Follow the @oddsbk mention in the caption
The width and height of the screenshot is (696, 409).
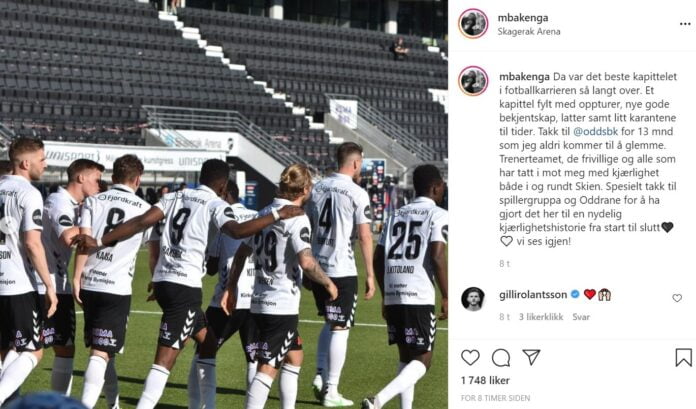(x=595, y=131)
